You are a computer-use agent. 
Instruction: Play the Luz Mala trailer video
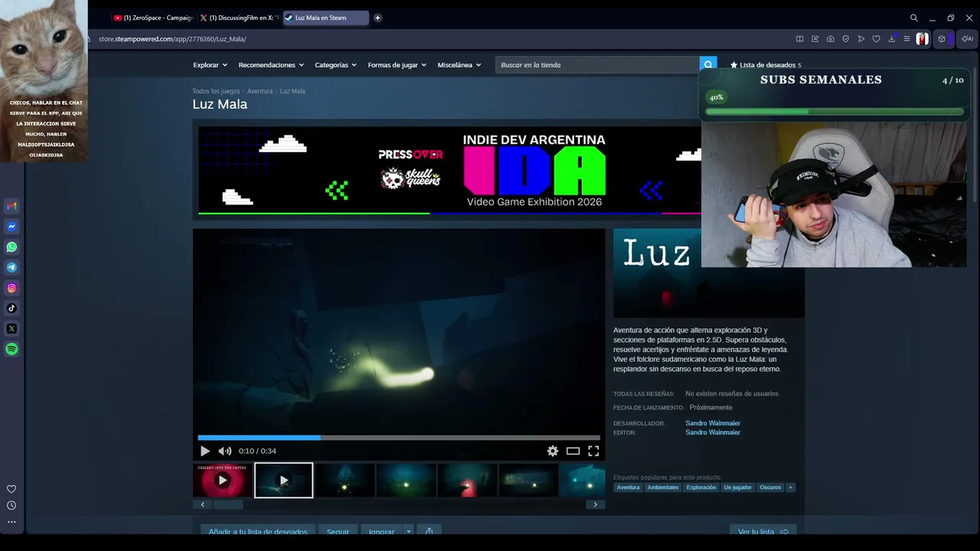[x=204, y=452]
